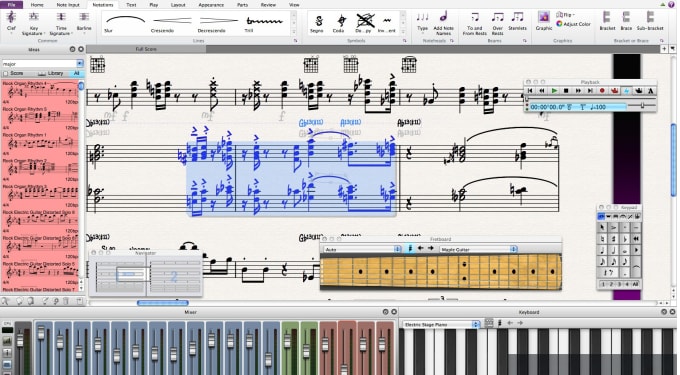The image size is (680, 375).
Task: Click Beam To and From Rests
Action: [x=474, y=24]
